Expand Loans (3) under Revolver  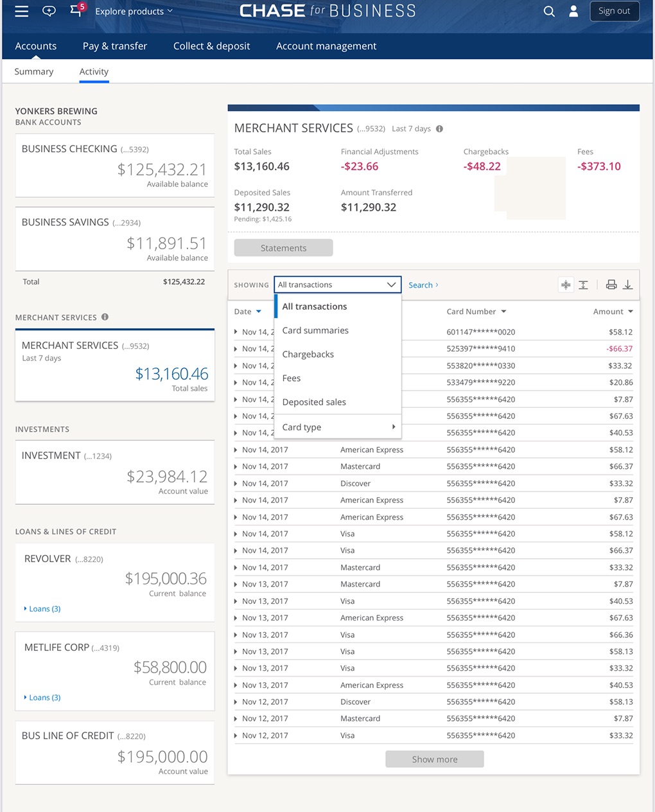click(x=42, y=609)
